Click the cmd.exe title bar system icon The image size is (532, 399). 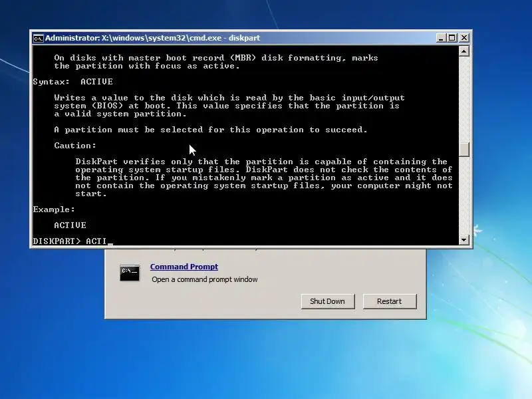(x=38, y=38)
